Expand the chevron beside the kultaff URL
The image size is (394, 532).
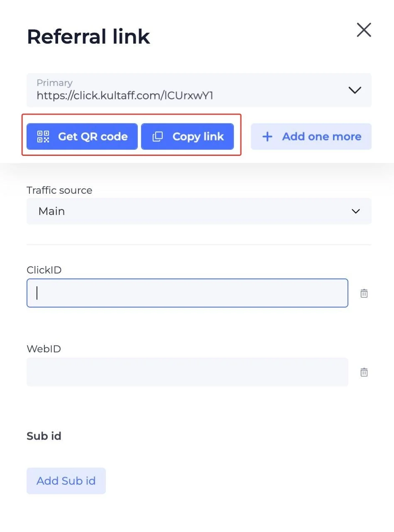[355, 90]
